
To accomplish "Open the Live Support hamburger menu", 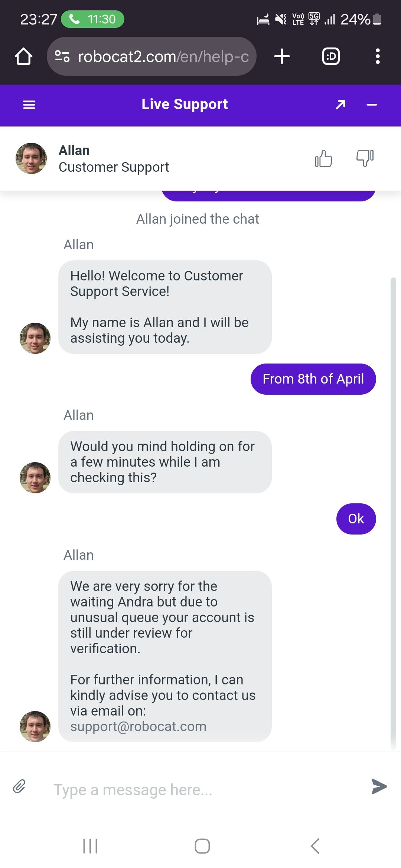I will click(x=29, y=105).
